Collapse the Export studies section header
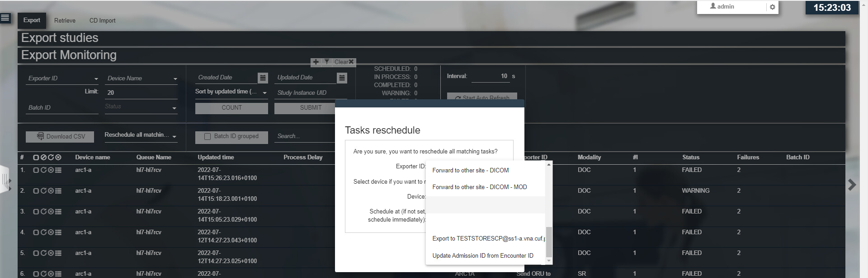Image resolution: width=868 pixels, height=278 pixels. pos(431,38)
